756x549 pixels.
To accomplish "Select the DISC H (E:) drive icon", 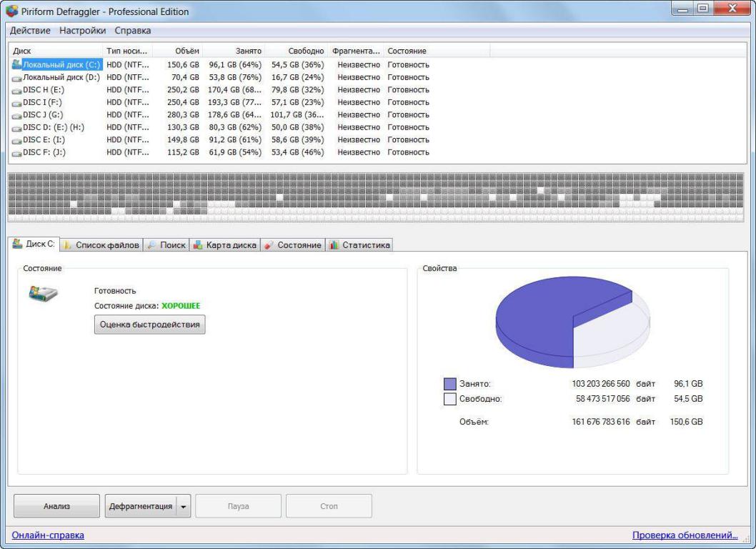I will [x=17, y=89].
